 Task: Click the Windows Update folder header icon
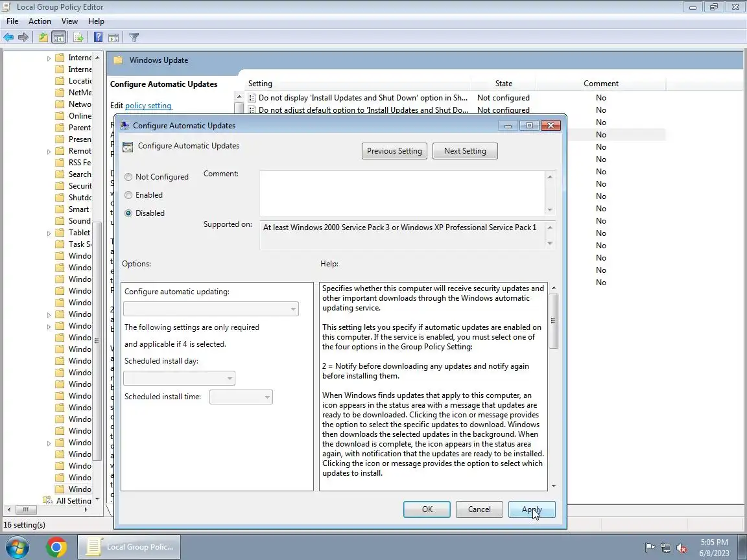[x=118, y=60]
